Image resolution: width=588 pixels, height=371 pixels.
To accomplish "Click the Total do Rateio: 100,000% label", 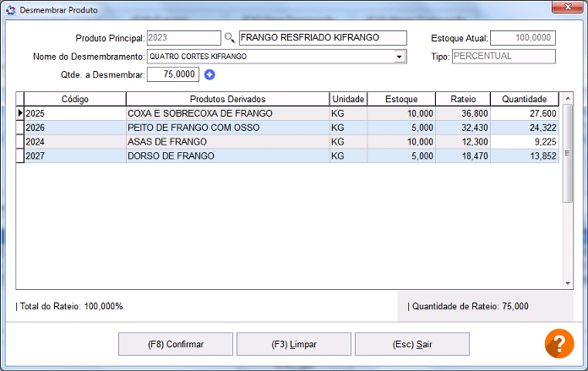I will pos(69,307).
